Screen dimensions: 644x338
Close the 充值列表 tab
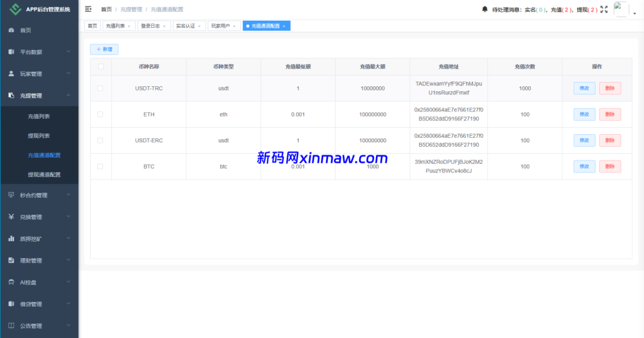129,26
